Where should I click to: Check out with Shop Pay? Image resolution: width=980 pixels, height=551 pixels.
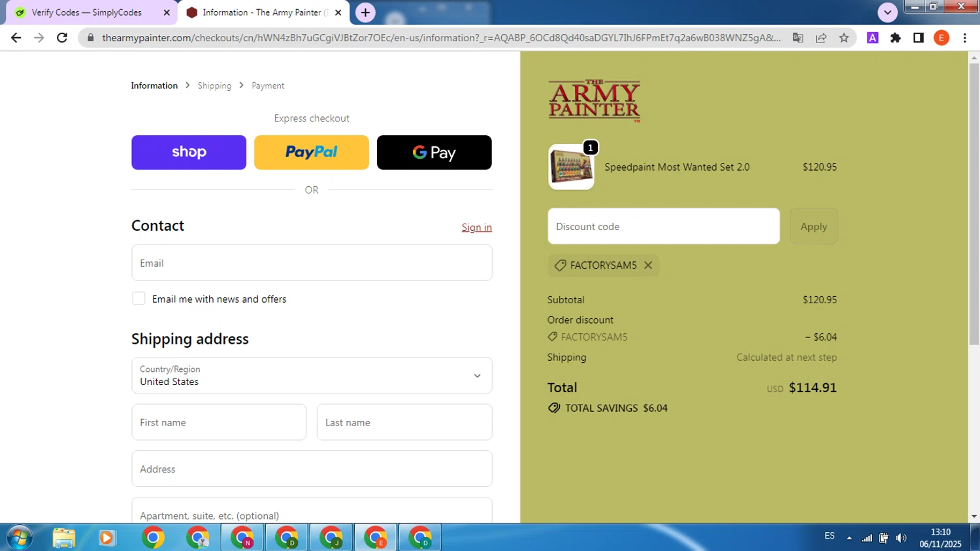click(189, 152)
